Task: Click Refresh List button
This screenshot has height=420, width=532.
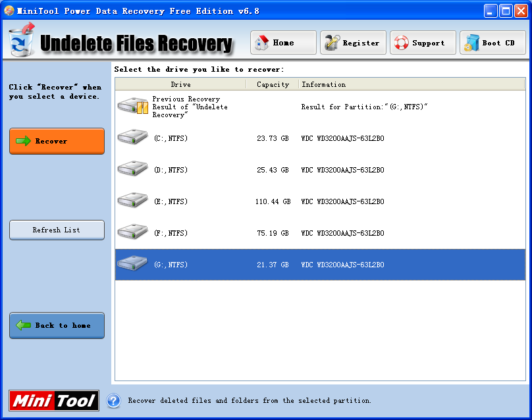Action: 57,230
